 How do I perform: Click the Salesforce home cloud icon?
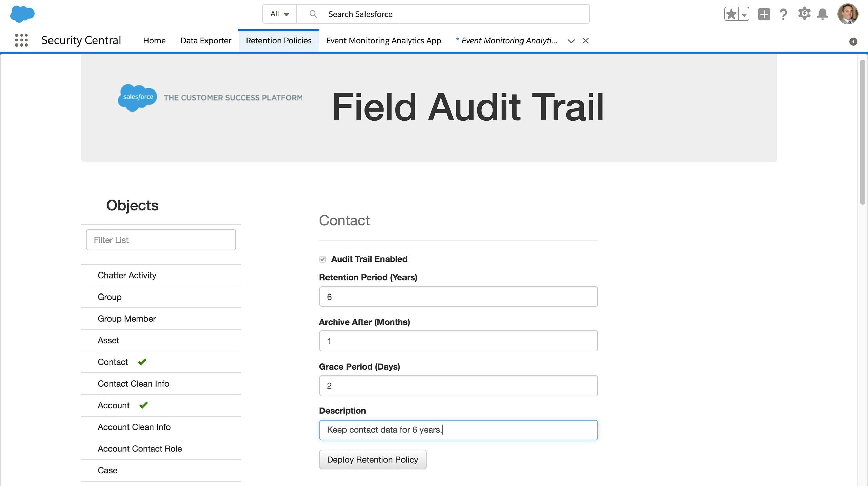[x=22, y=14]
